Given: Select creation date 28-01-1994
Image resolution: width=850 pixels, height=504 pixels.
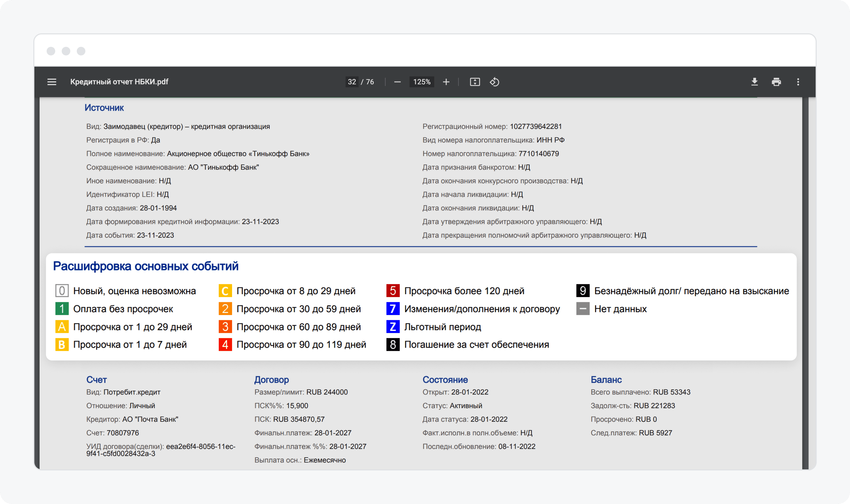Looking at the screenshot, I should pos(158,208).
